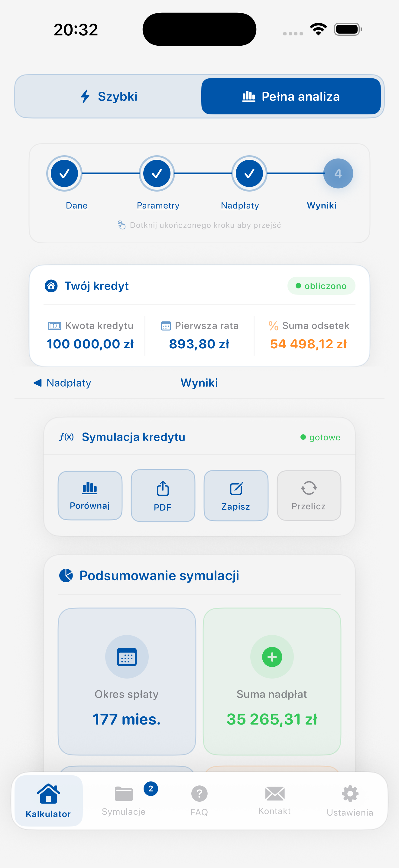
Task: Tap the calendar icon in Okres spłaty card
Action: [x=127, y=657]
